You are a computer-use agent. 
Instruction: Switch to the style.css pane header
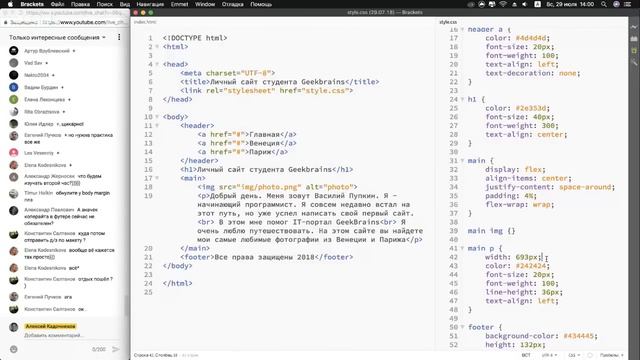pos(448,22)
